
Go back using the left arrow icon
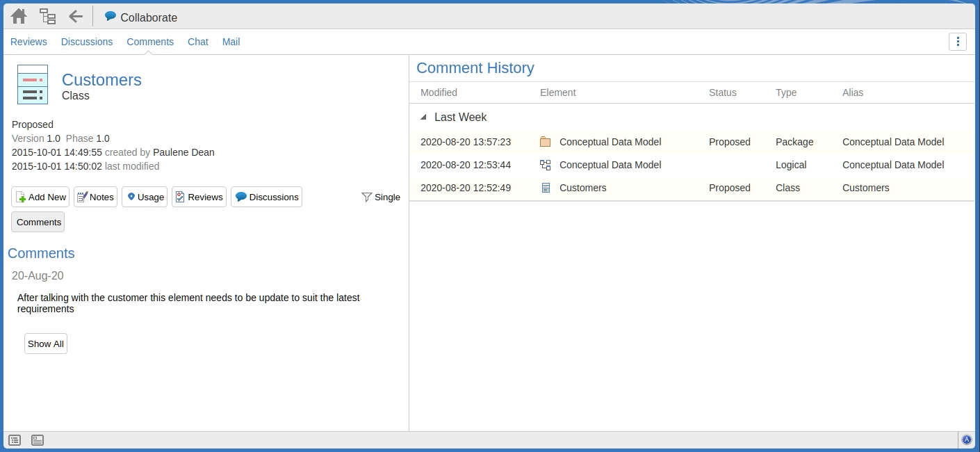76,17
